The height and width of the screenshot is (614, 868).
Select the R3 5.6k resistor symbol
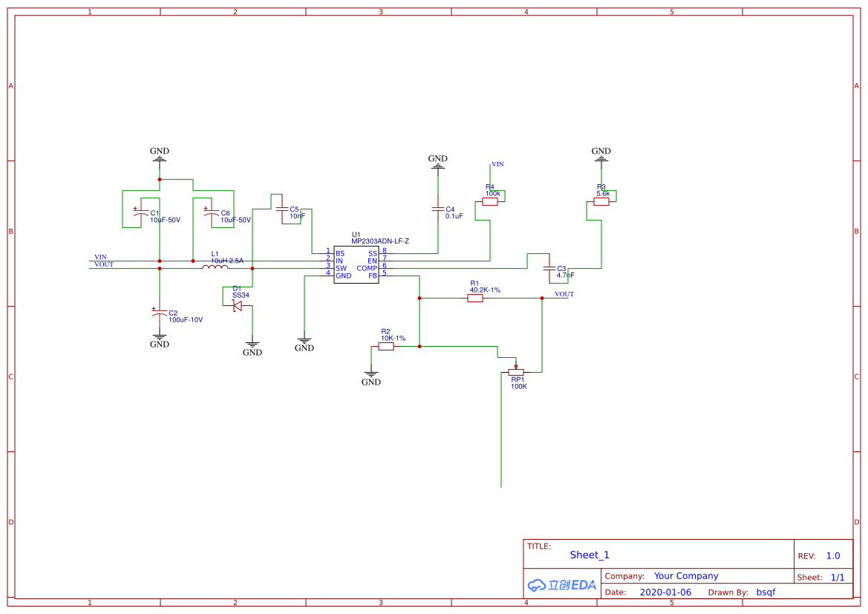click(x=601, y=201)
